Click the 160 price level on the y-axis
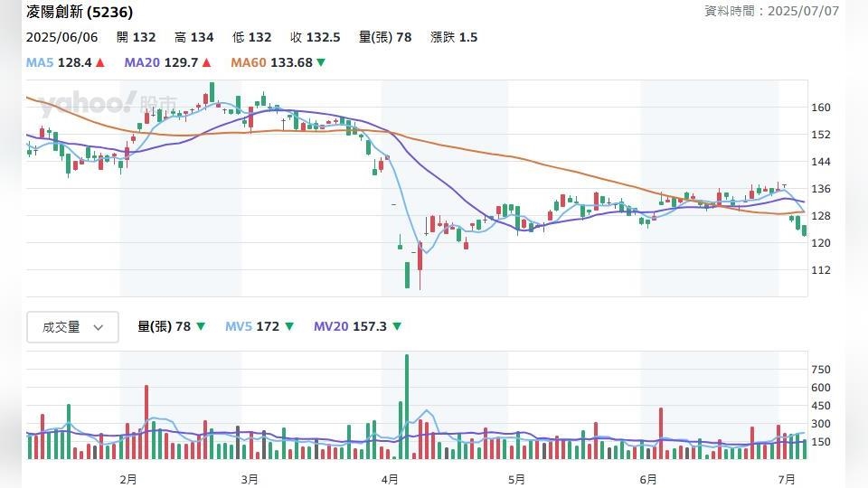868x488 pixels. tap(821, 107)
